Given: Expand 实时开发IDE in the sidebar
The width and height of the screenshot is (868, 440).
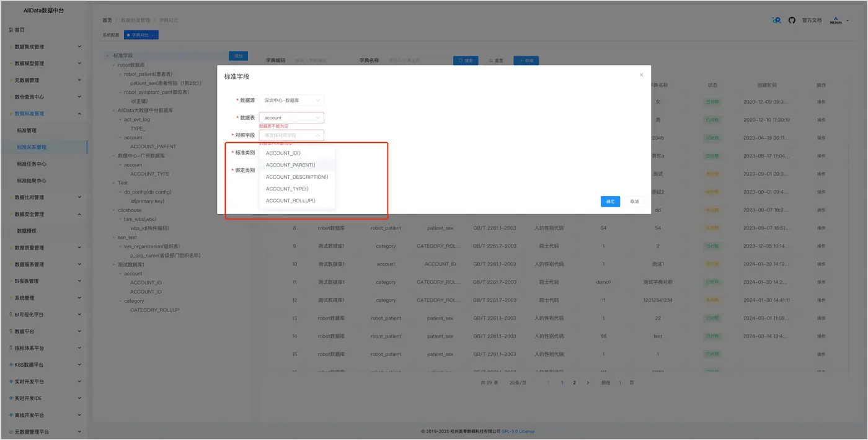Looking at the screenshot, I should [x=44, y=398].
